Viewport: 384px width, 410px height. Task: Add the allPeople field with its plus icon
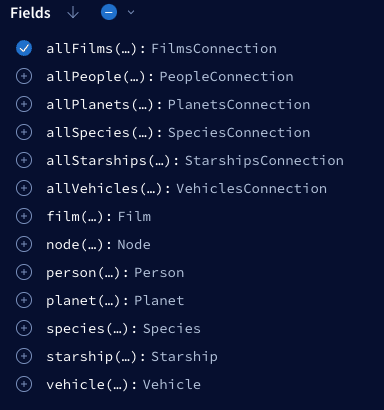click(24, 76)
